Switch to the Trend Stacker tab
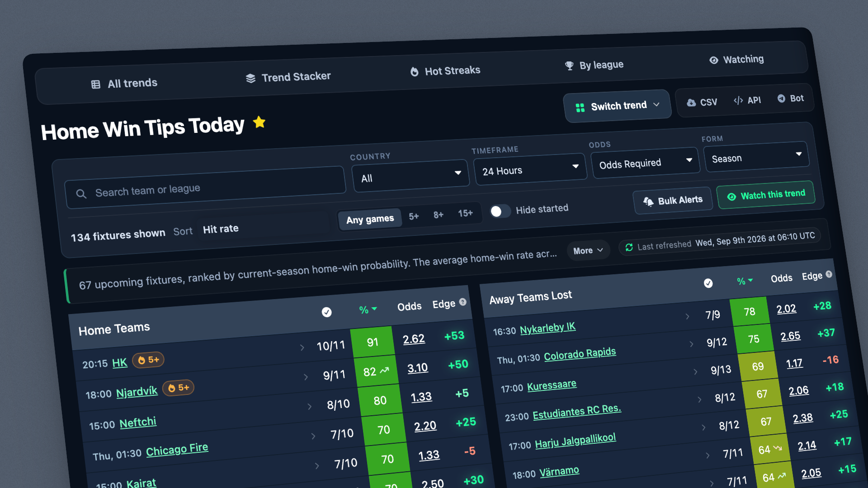This screenshot has height=488, width=868. click(288, 77)
